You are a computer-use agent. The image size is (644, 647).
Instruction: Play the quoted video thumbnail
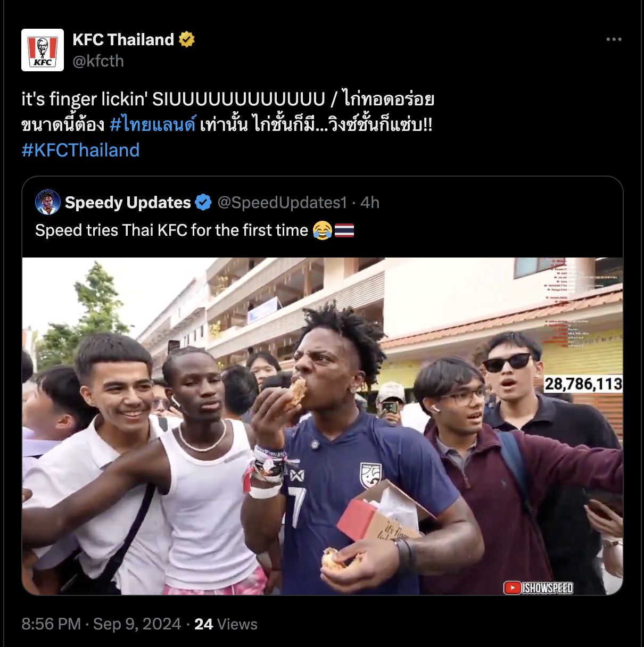[323, 426]
